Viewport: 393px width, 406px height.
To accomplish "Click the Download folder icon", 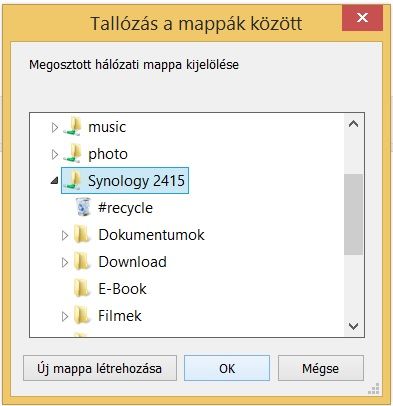I will tap(82, 261).
